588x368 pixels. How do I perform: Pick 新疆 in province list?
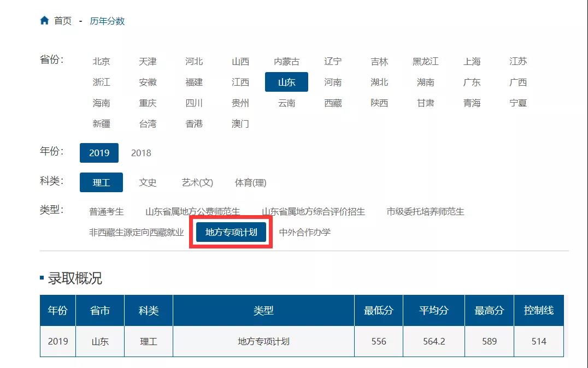pos(101,123)
